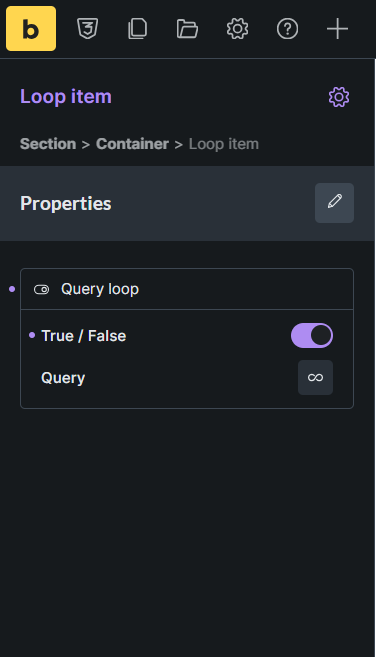This screenshot has width=376, height=657.
Task: Open the purple gear next to Loop item
Action: coord(339,97)
